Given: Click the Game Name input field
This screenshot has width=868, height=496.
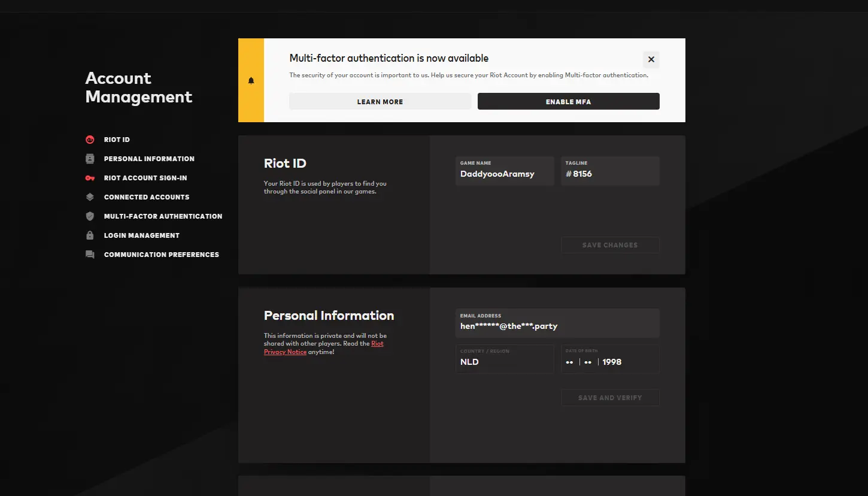Looking at the screenshot, I should pyautogui.click(x=505, y=174).
